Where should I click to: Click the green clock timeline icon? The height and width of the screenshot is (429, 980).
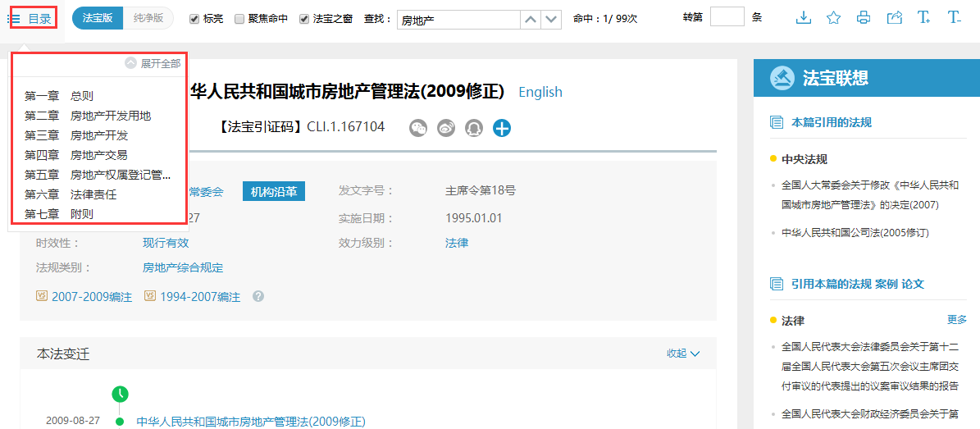click(x=120, y=394)
